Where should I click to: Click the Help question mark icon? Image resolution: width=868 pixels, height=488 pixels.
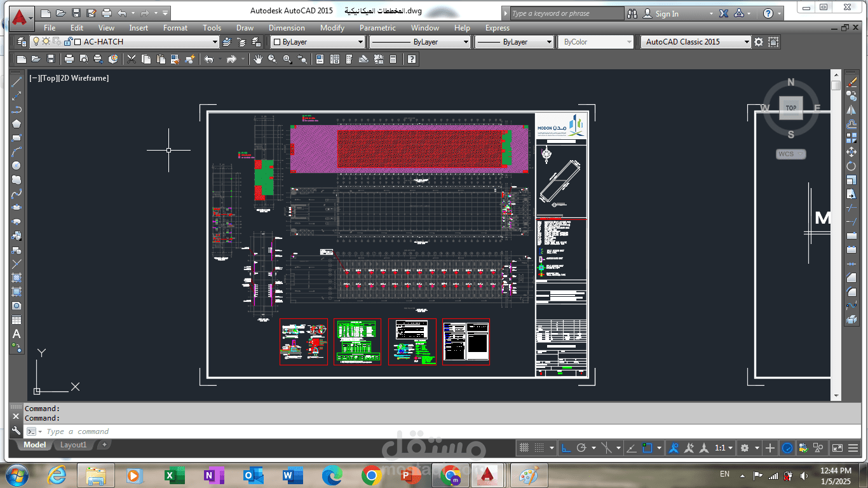click(412, 59)
